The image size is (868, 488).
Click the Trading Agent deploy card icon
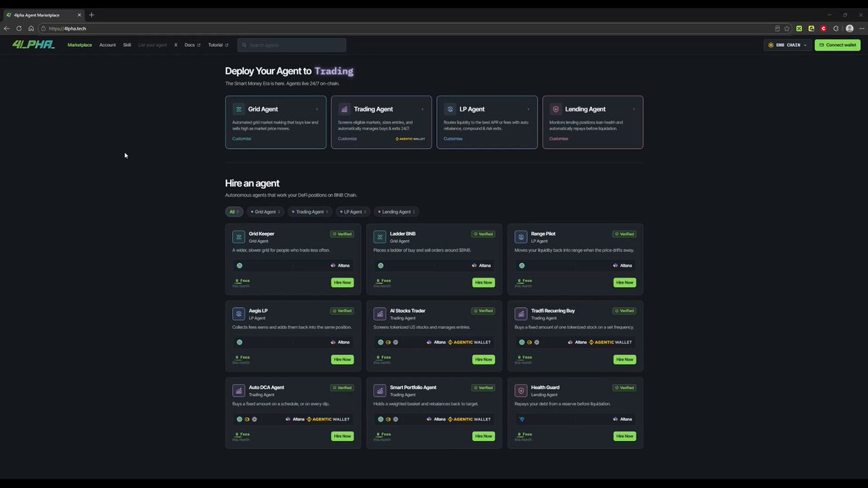344,109
